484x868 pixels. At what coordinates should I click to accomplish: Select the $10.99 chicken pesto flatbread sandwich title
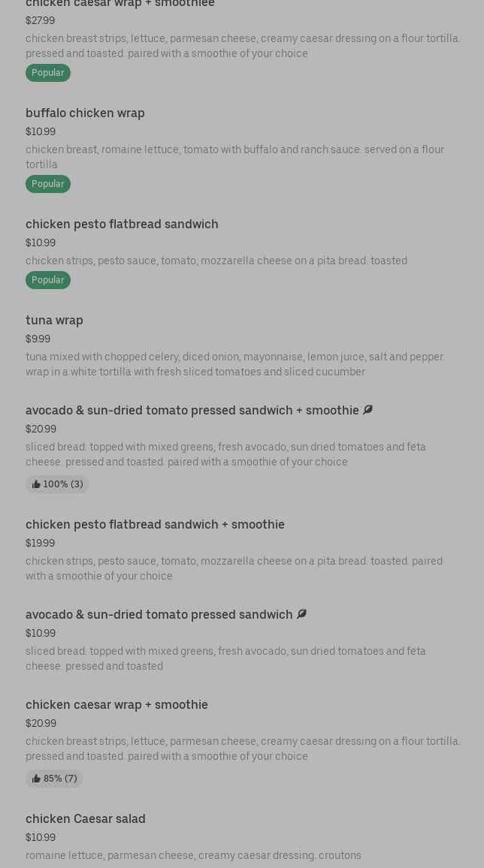pyautogui.click(x=122, y=225)
